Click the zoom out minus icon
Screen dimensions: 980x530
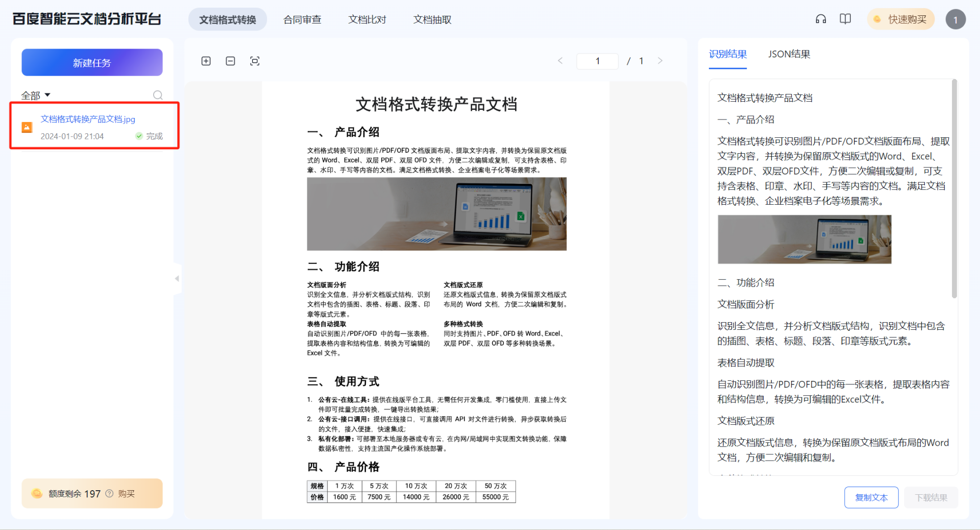point(231,61)
